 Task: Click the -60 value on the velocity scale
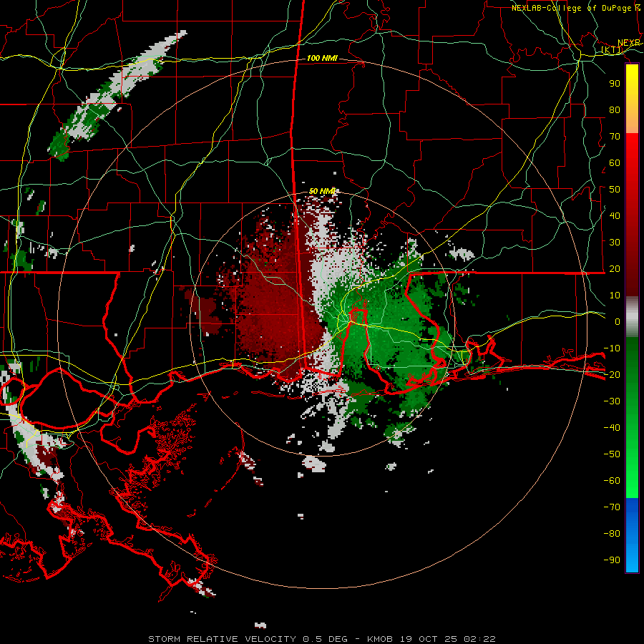(x=612, y=481)
